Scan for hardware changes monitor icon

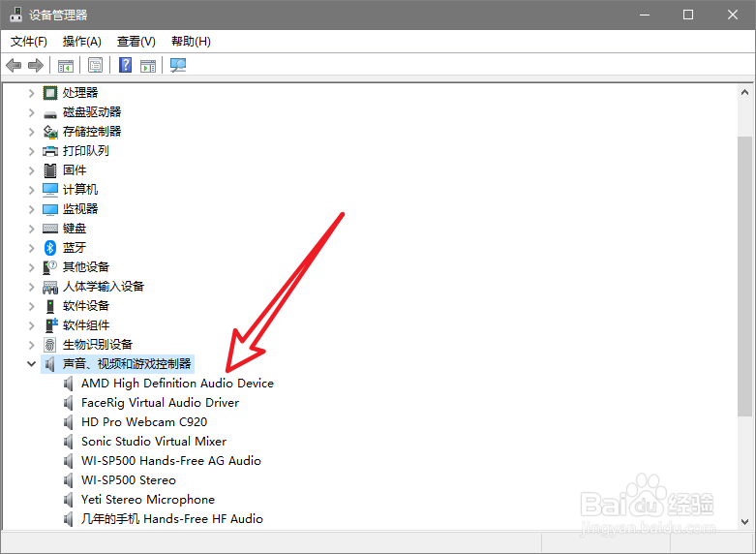(178, 65)
